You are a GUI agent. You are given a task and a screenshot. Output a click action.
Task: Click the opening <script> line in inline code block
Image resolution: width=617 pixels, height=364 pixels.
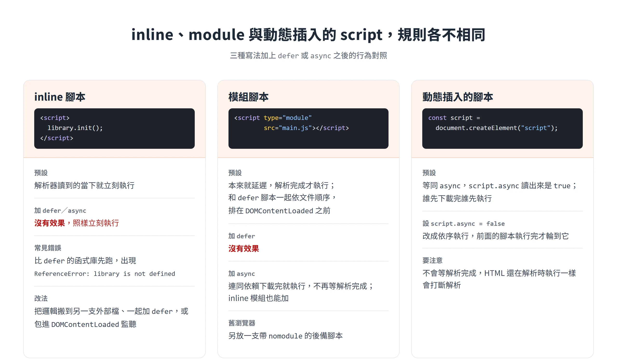pos(55,118)
